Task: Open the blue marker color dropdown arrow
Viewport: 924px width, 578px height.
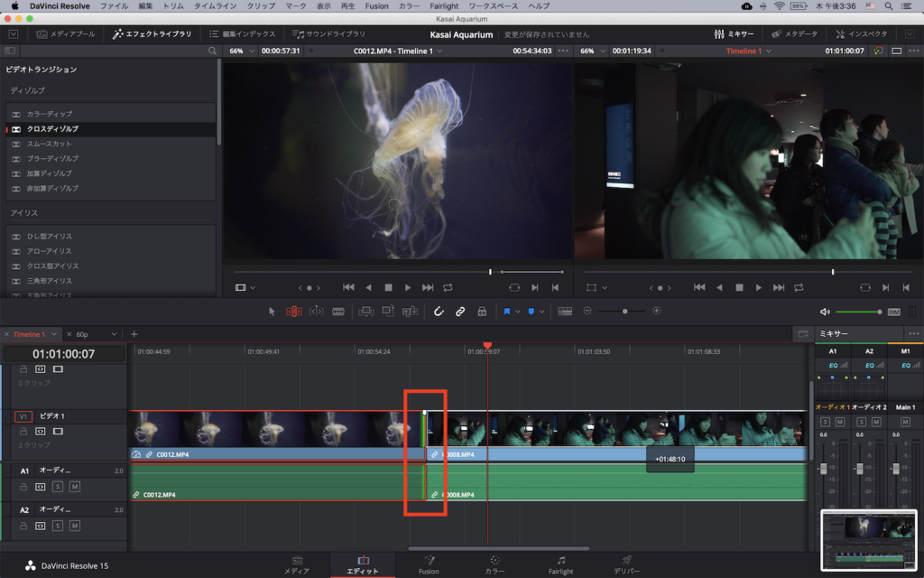Action: coord(541,311)
